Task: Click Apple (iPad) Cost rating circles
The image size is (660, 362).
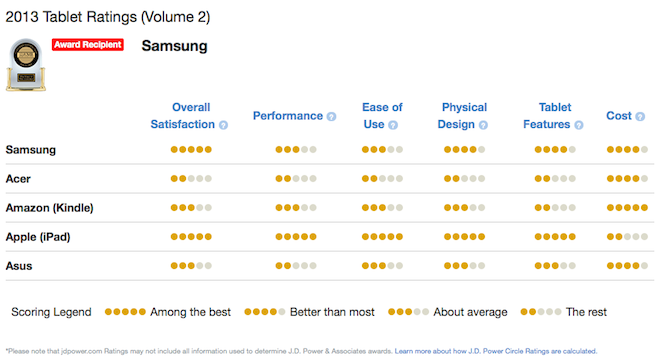Action: (x=627, y=237)
